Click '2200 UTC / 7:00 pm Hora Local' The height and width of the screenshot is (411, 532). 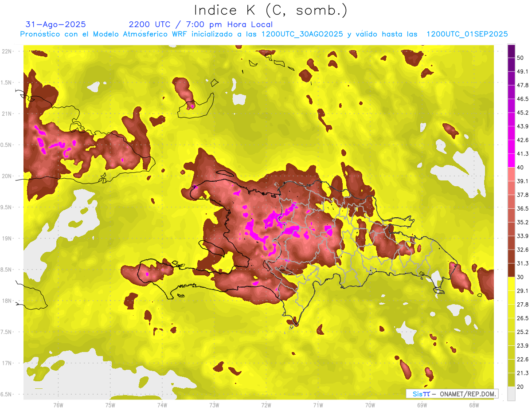click(x=201, y=24)
